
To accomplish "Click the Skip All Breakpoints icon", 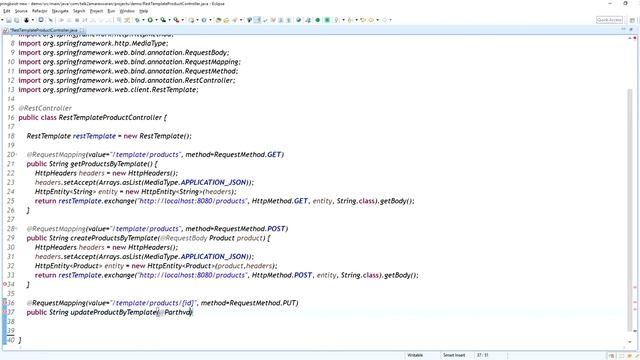I will [x=50, y=20].
